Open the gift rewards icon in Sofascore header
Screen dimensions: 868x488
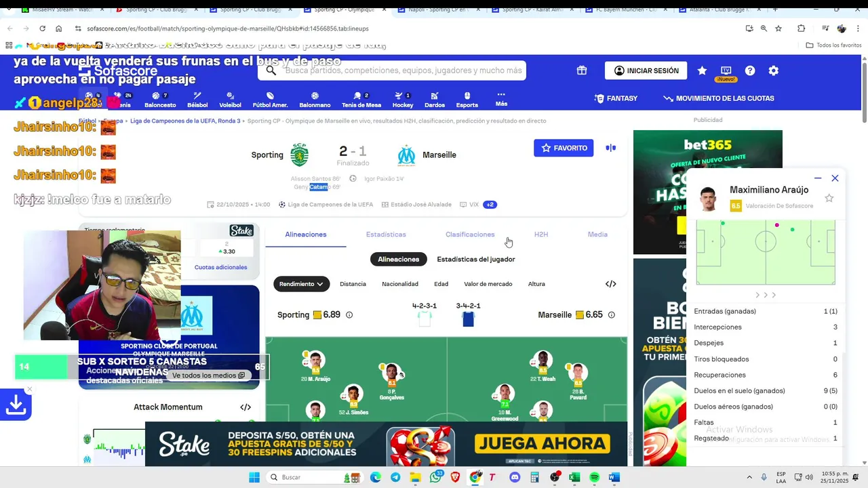tap(582, 70)
